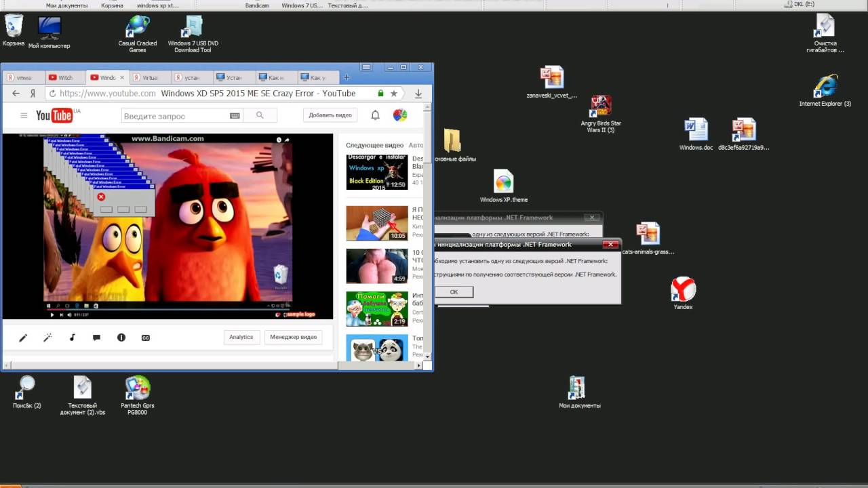868x488 pixels.
Task: Open Менеджер видео button
Action: tap(293, 337)
